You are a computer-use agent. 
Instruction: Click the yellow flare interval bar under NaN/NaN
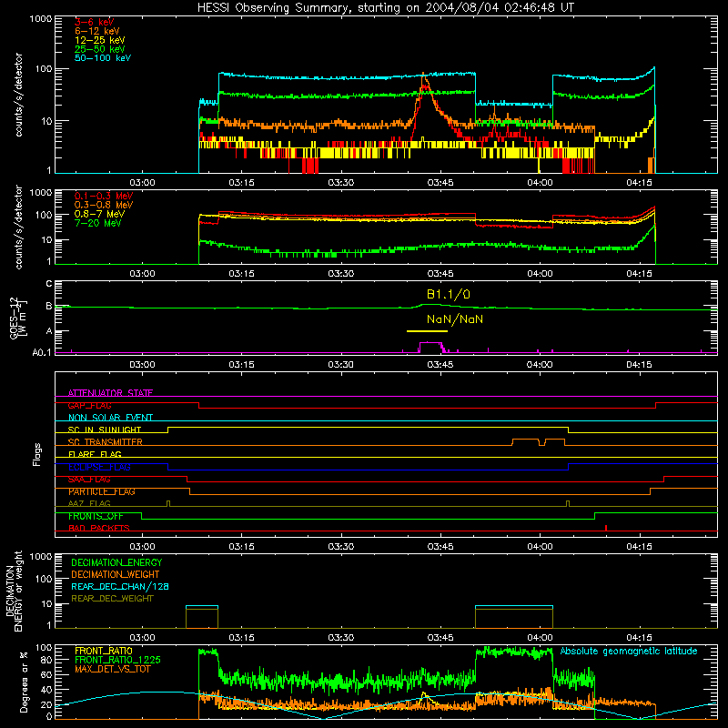(x=427, y=331)
